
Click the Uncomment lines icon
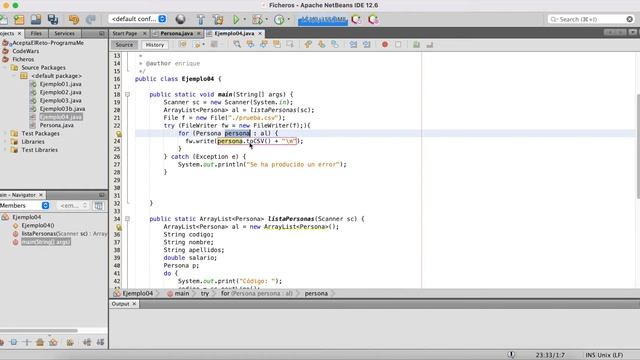[x=429, y=44]
